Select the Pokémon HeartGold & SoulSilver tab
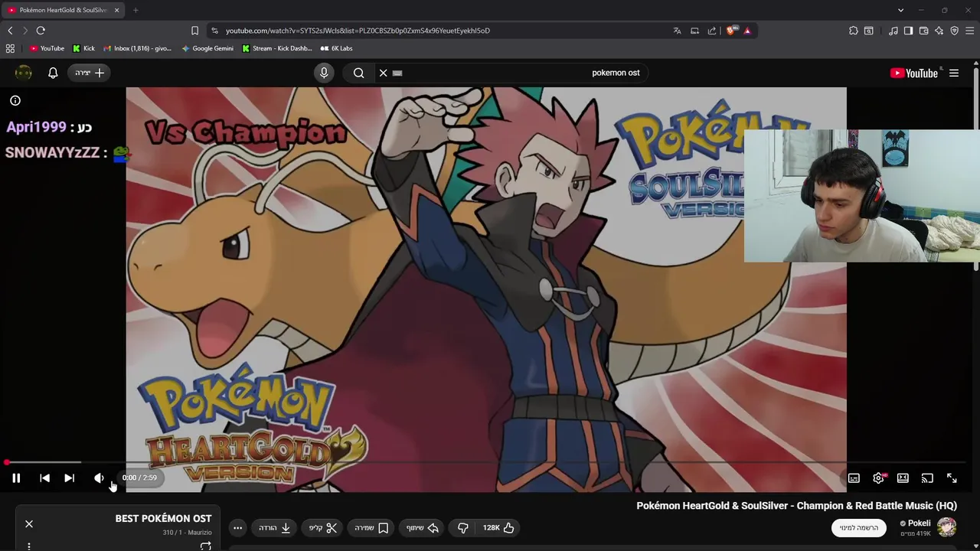This screenshot has height=551, width=980. pyautogui.click(x=63, y=10)
